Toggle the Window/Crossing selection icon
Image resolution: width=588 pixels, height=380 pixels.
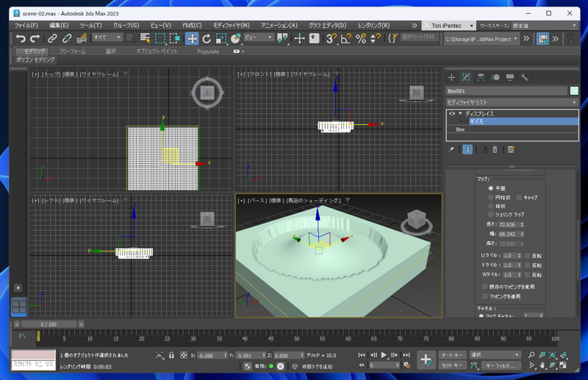[x=175, y=38]
